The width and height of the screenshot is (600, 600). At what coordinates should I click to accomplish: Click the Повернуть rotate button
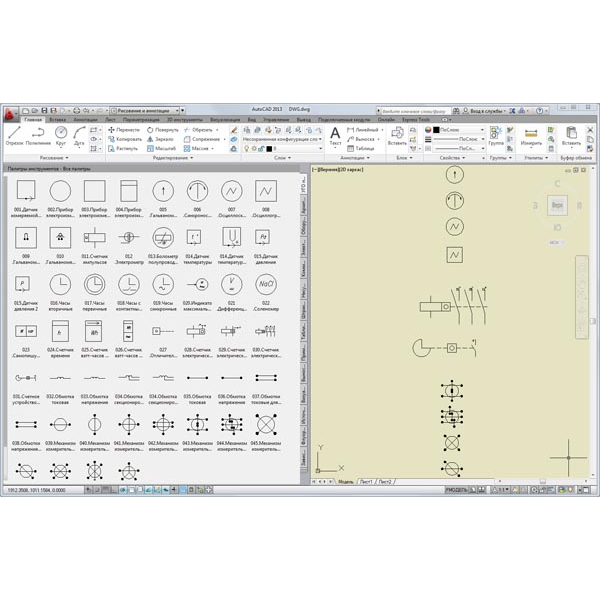click(x=162, y=130)
